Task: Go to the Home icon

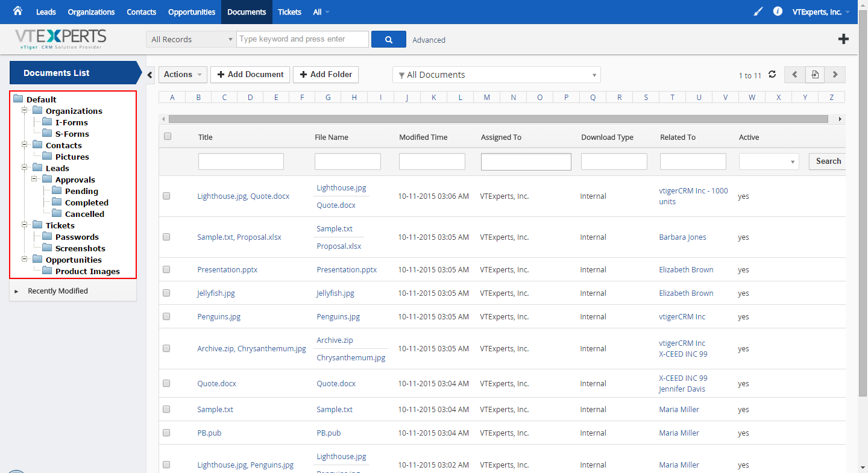Action: (17, 11)
